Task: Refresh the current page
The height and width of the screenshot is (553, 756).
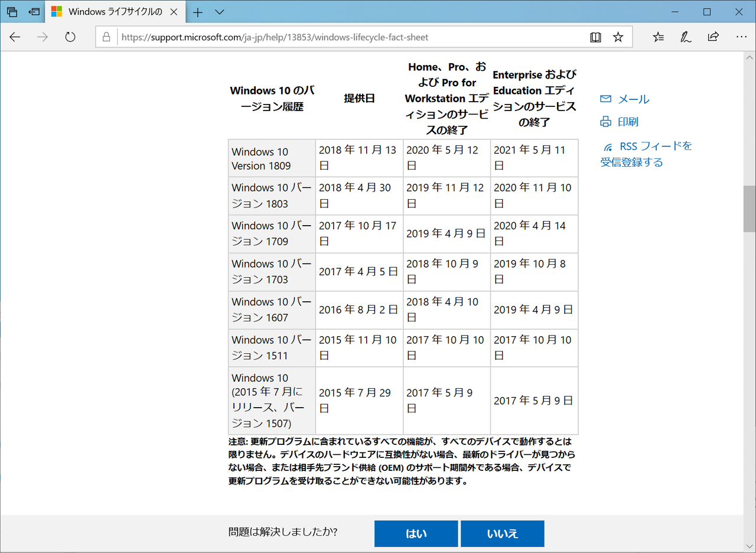Action: (70, 37)
